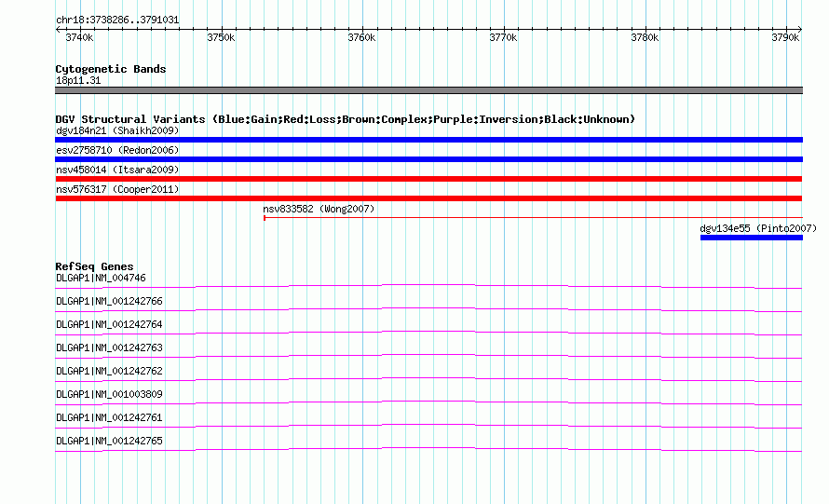829x504 pixels.
Task: Select the dgv184n21 (Shaikh2009) variant label
Action: click(x=117, y=130)
